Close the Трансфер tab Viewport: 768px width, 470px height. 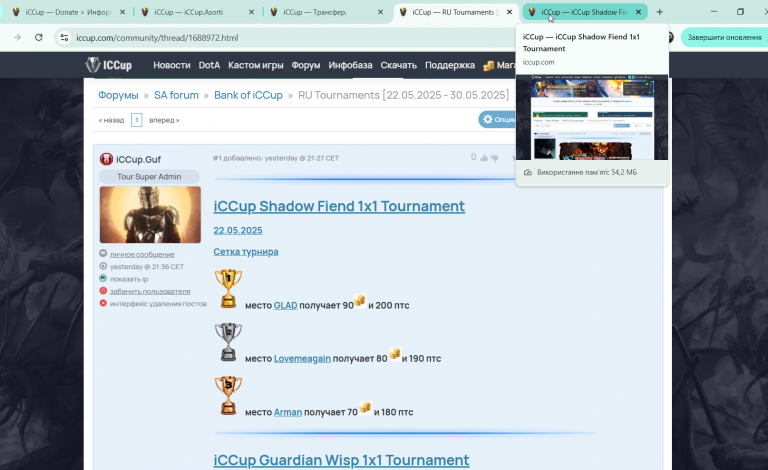(380, 12)
